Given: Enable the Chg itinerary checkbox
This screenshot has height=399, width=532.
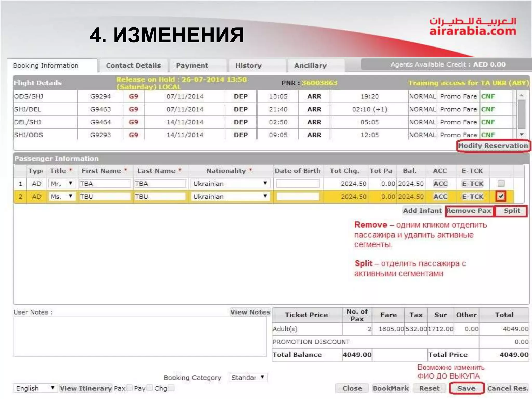Looking at the screenshot, I should point(171,388).
